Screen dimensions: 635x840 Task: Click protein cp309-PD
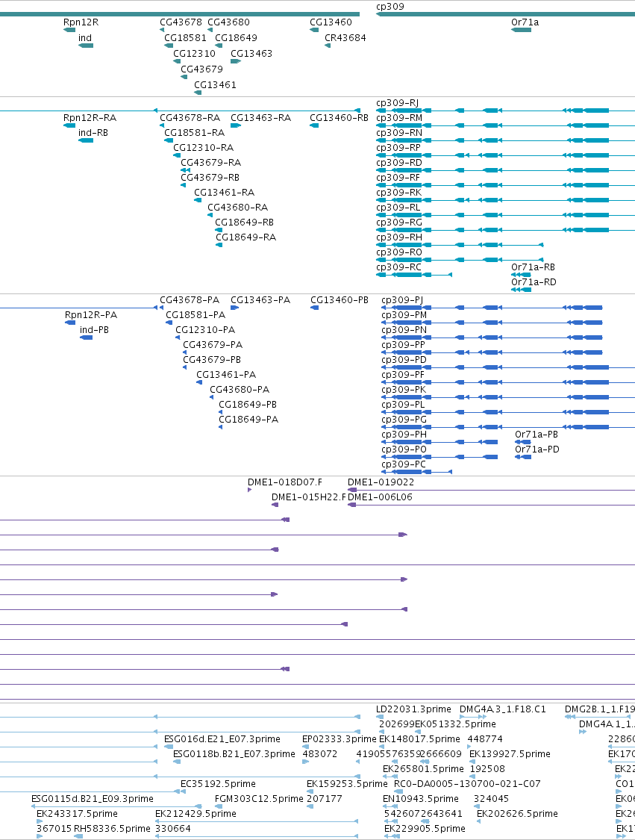[404, 360]
